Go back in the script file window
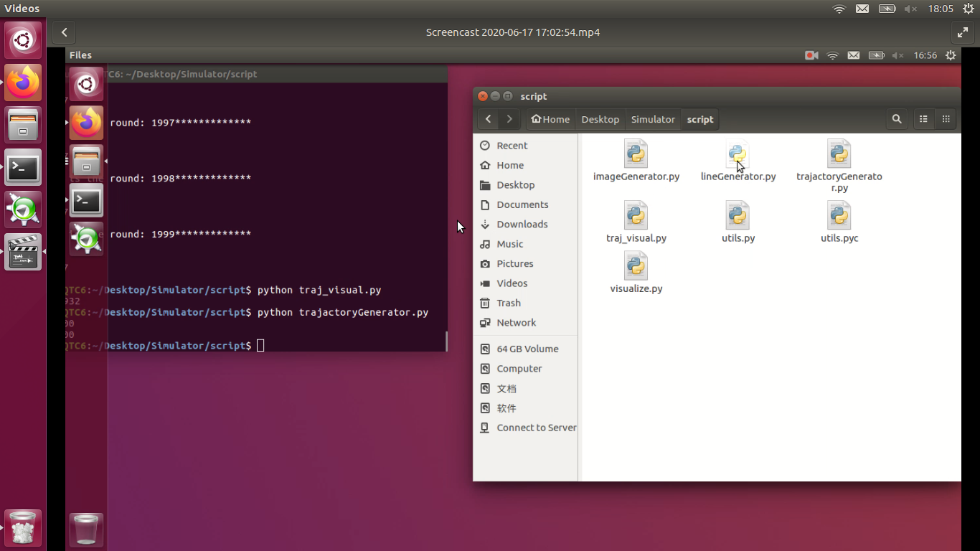 pyautogui.click(x=489, y=119)
